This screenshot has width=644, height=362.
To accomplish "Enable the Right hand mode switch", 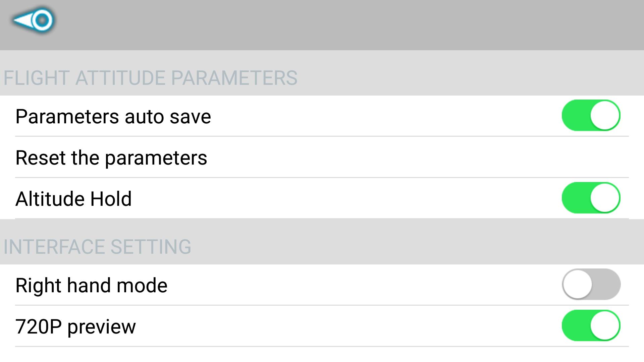I will click(591, 284).
